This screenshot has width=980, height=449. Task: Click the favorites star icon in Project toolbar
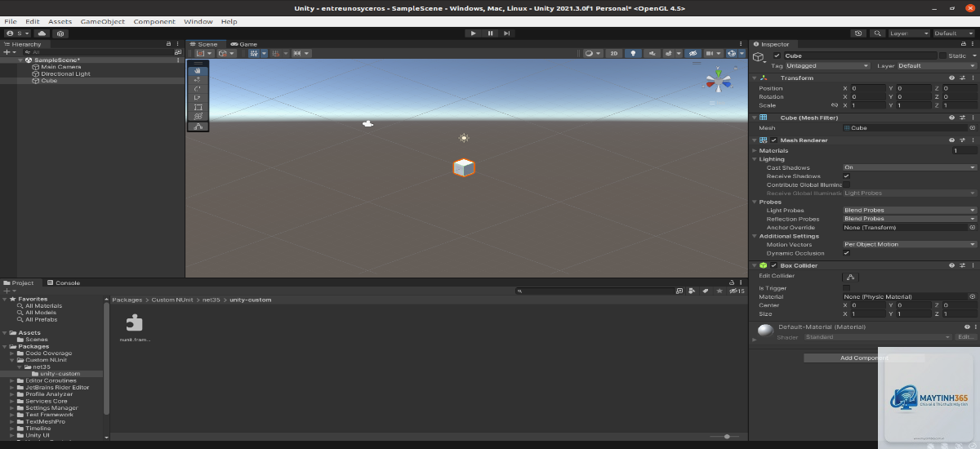point(719,291)
